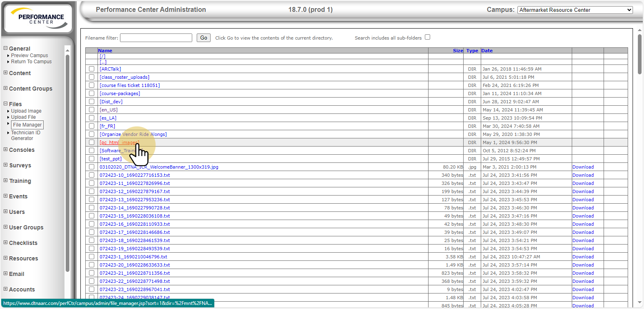This screenshot has width=644, height=309.
Task: Download the 072423-15 txt file
Action: [x=583, y=216]
